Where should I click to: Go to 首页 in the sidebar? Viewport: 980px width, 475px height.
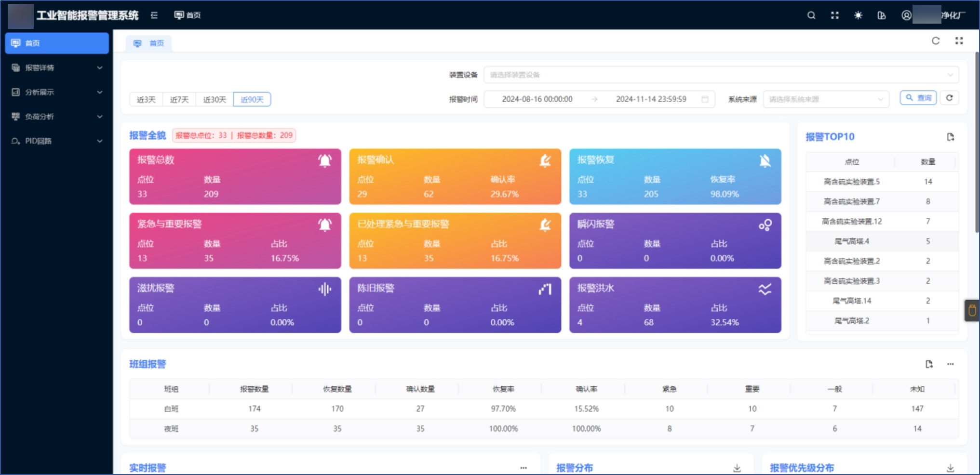coord(57,43)
